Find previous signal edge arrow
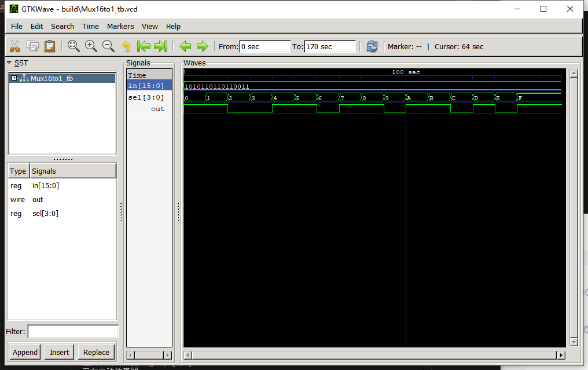Image resolution: width=588 pixels, height=370 pixels. point(185,46)
